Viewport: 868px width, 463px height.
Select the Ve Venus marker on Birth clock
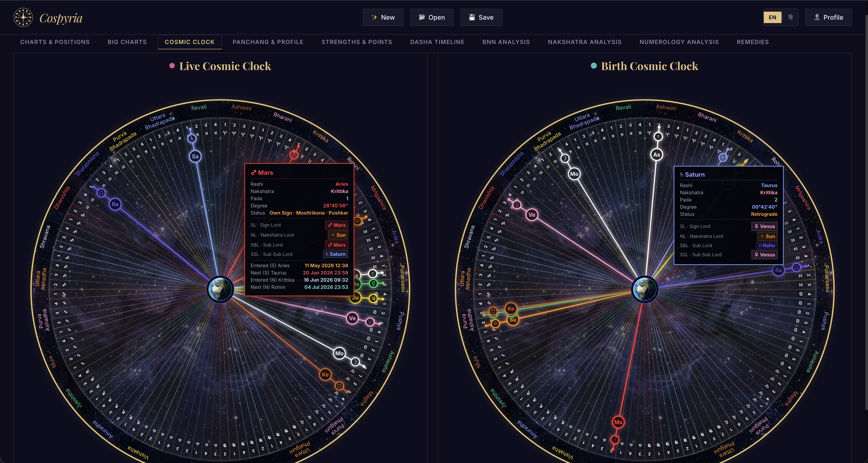[x=532, y=215]
